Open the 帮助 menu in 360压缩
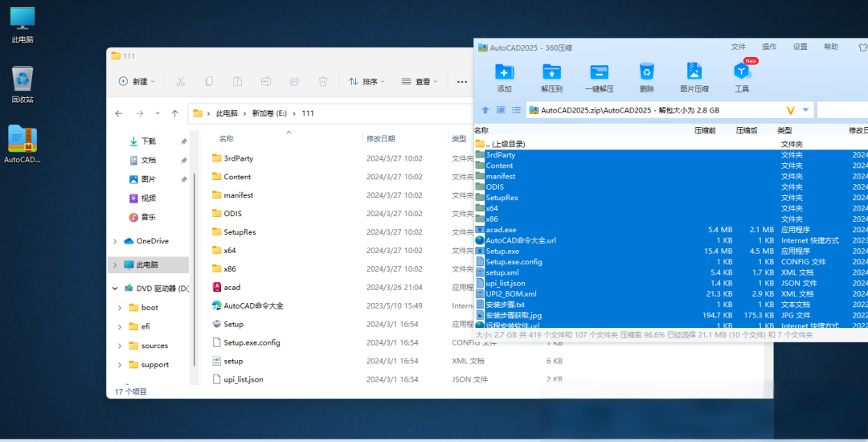Image resolution: width=868 pixels, height=442 pixels. pos(831,47)
